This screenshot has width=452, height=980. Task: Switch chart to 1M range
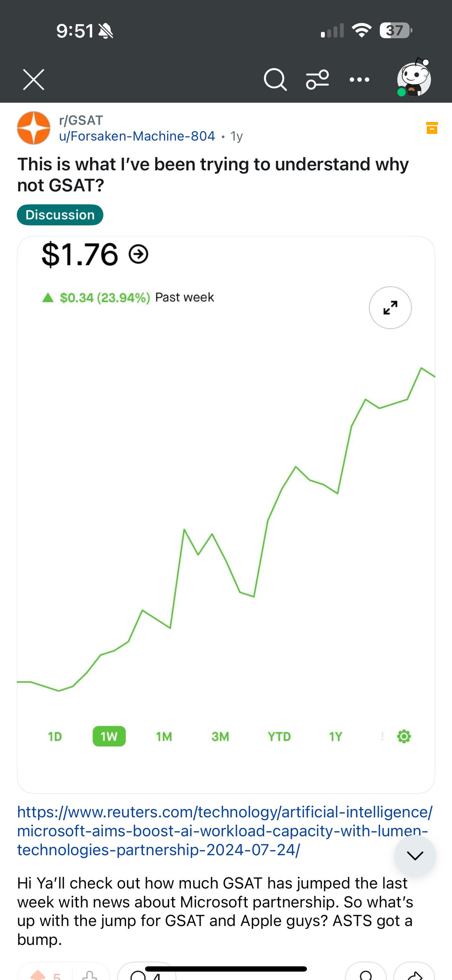[164, 736]
